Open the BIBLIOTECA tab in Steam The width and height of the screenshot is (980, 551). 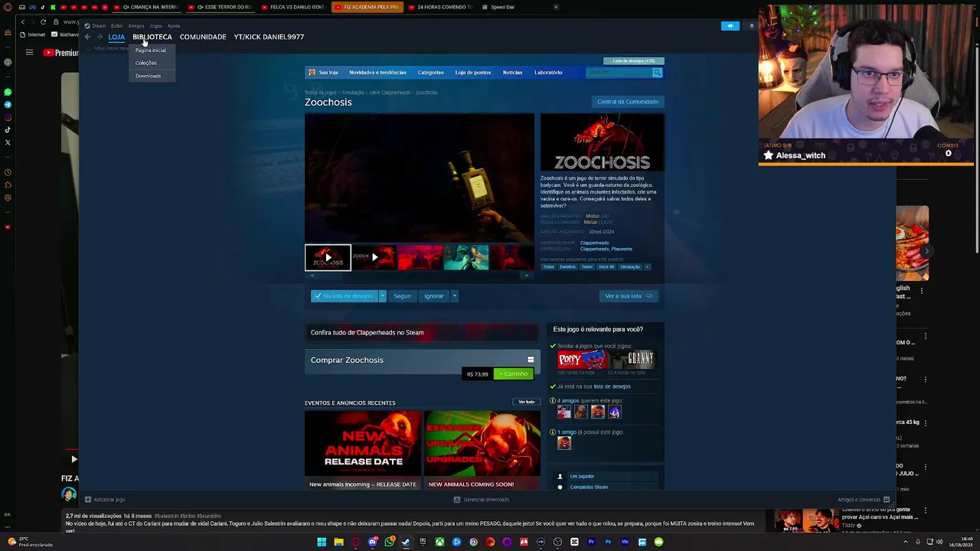click(x=152, y=37)
